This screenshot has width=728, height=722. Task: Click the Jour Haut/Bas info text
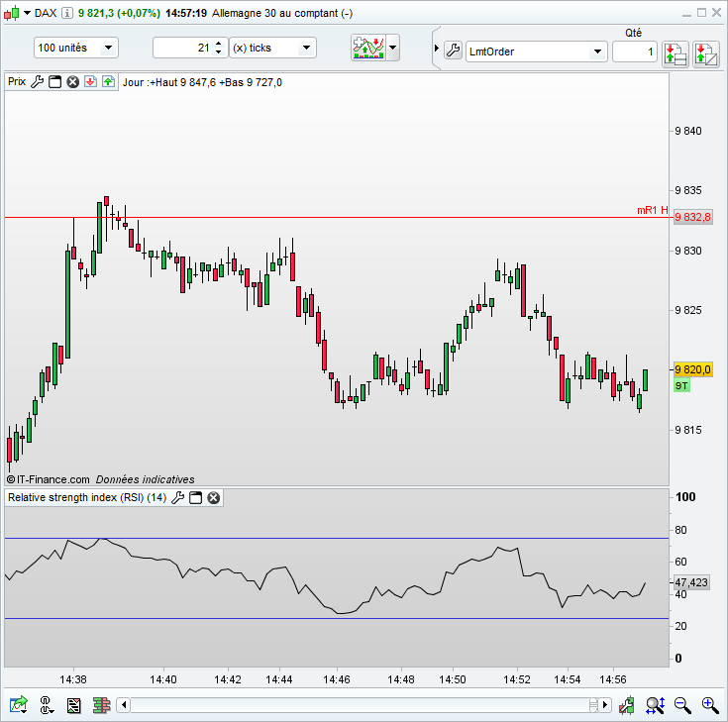click(202, 82)
